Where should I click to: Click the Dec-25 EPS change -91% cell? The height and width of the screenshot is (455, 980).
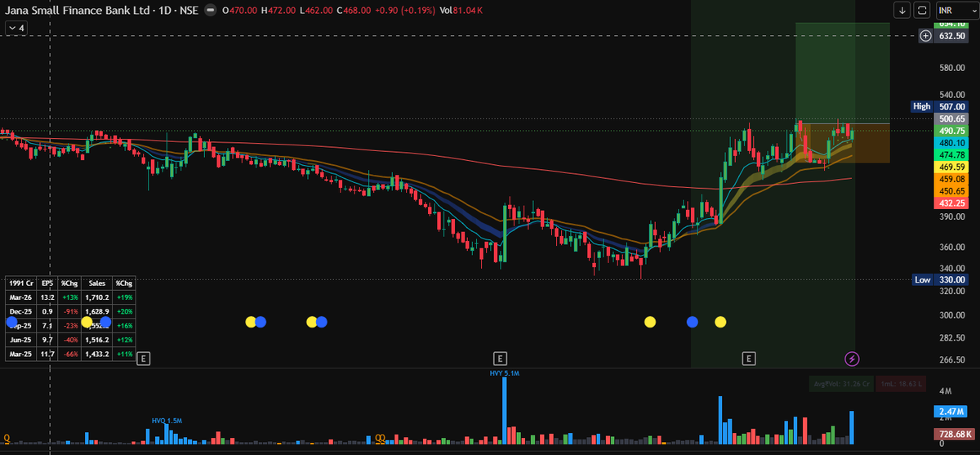pos(69,311)
